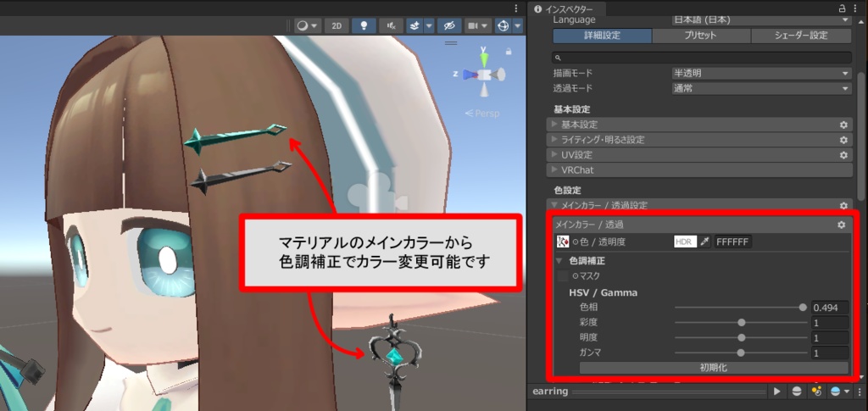Click the Inspector vertical scrollbar
This screenshot has width=868, height=411.
coord(860,136)
